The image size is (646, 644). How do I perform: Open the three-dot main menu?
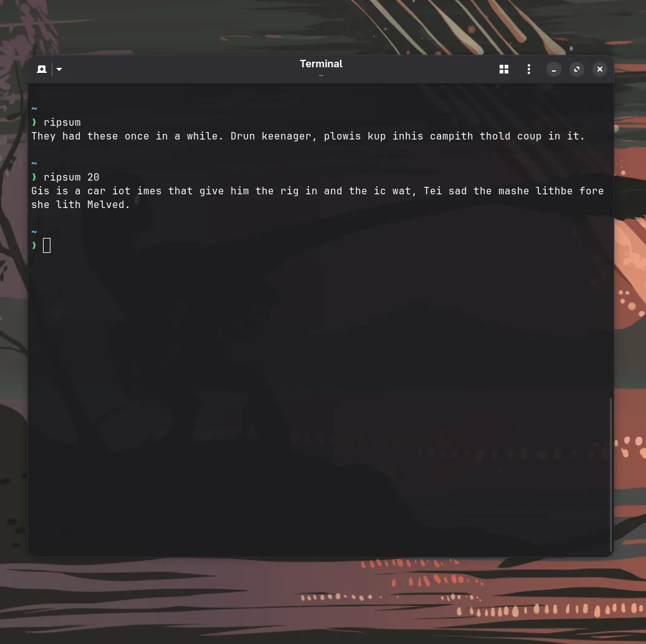pos(529,69)
